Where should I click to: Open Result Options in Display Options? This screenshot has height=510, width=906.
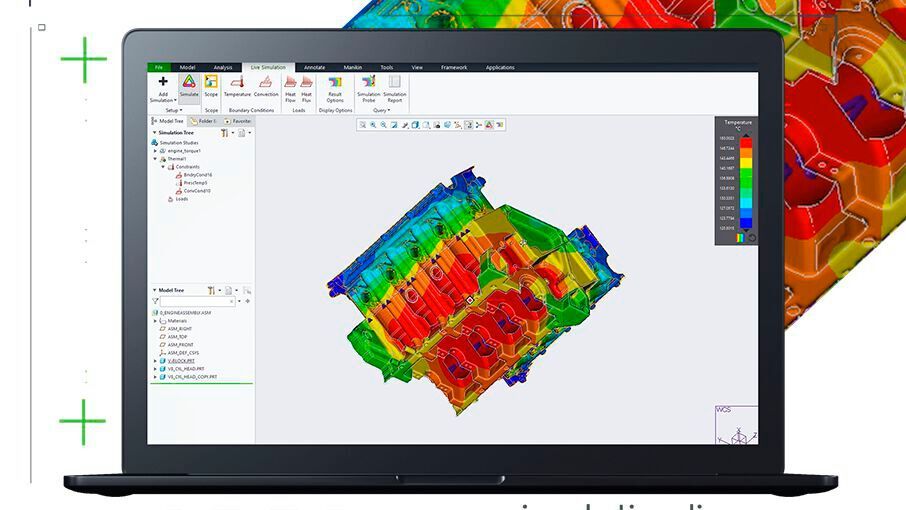tap(335, 87)
